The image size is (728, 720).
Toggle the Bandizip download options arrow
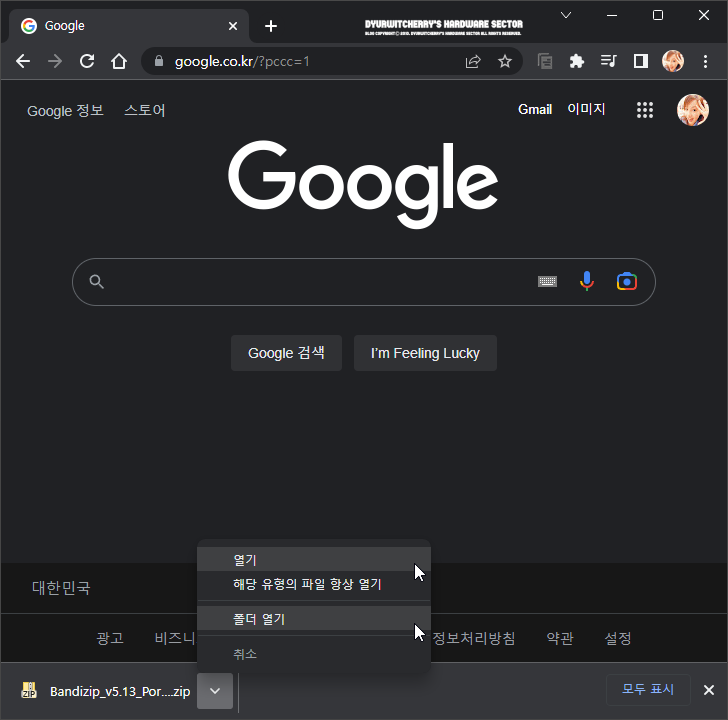(214, 691)
